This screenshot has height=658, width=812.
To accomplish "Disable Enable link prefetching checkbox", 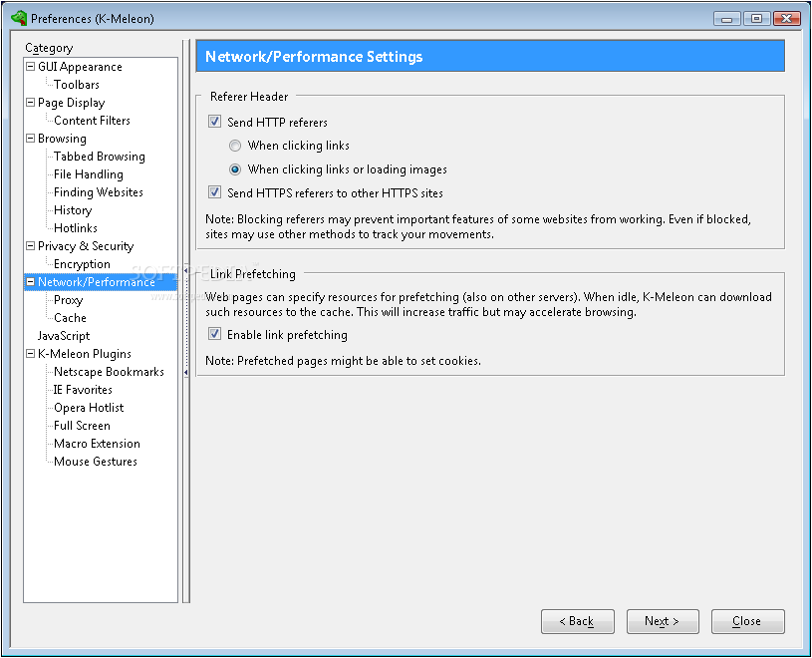I will pyautogui.click(x=214, y=334).
